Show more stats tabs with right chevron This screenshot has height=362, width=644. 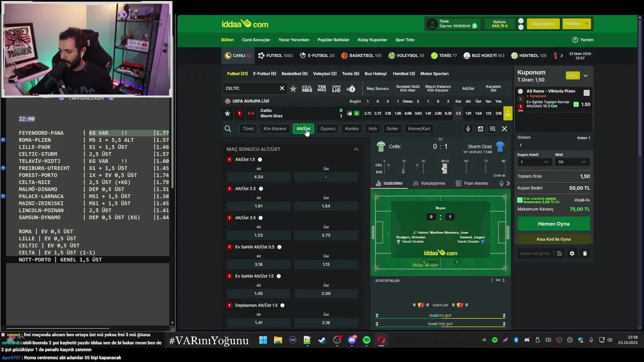(x=508, y=184)
